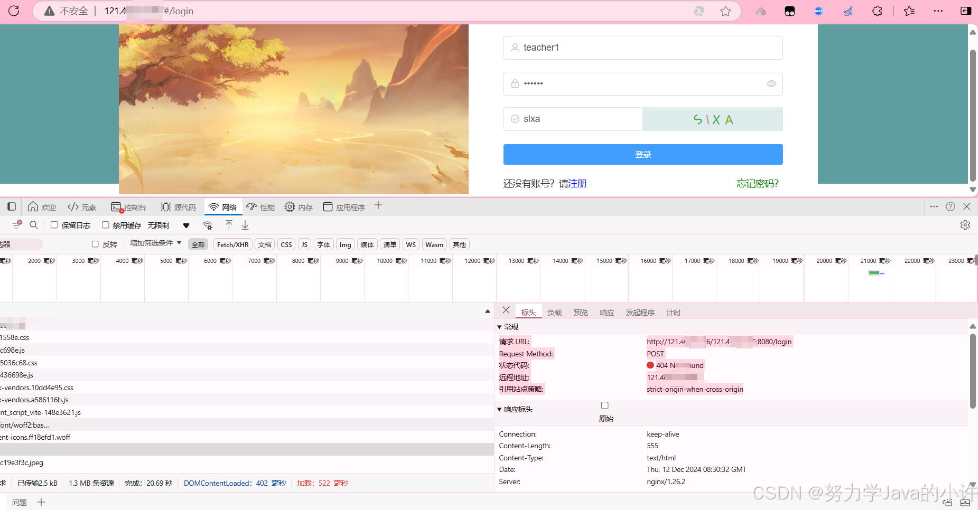Click the password input field

(x=643, y=83)
